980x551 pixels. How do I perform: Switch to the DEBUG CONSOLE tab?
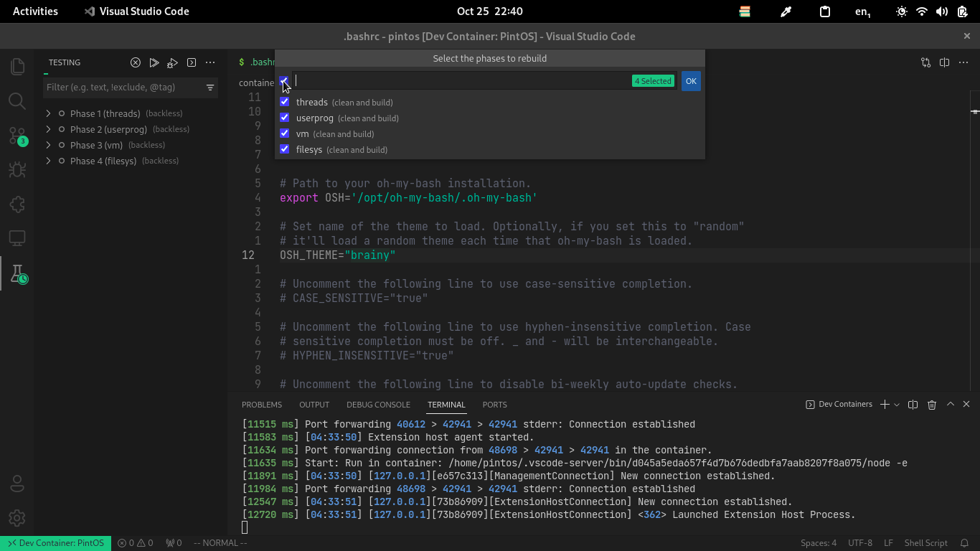pos(378,405)
